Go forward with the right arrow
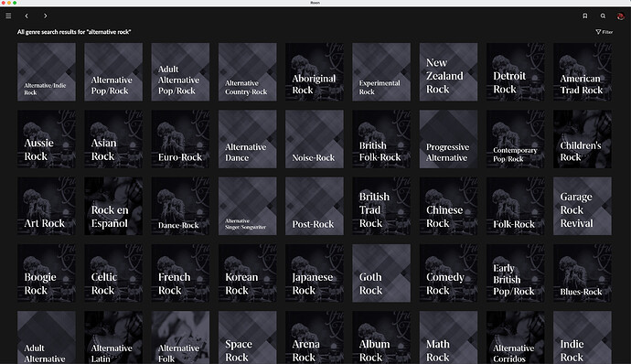 (45, 16)
